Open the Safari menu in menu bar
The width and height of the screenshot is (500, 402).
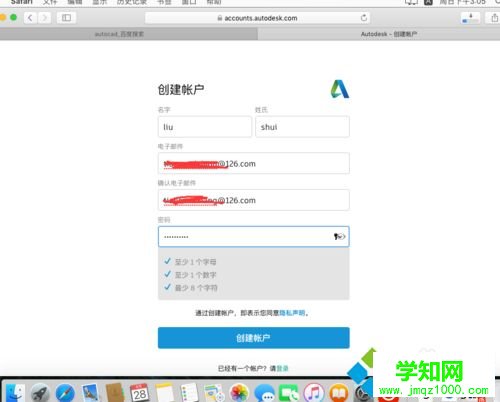click(x=21, y=2)
